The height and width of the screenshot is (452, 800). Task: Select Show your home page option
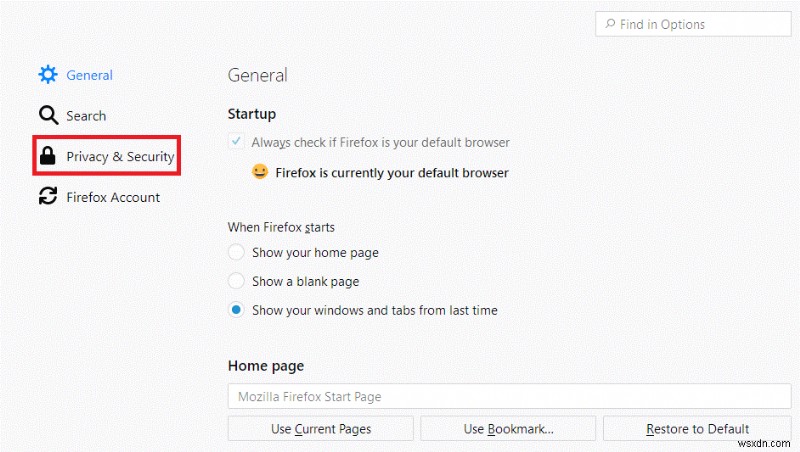(236, 253)
